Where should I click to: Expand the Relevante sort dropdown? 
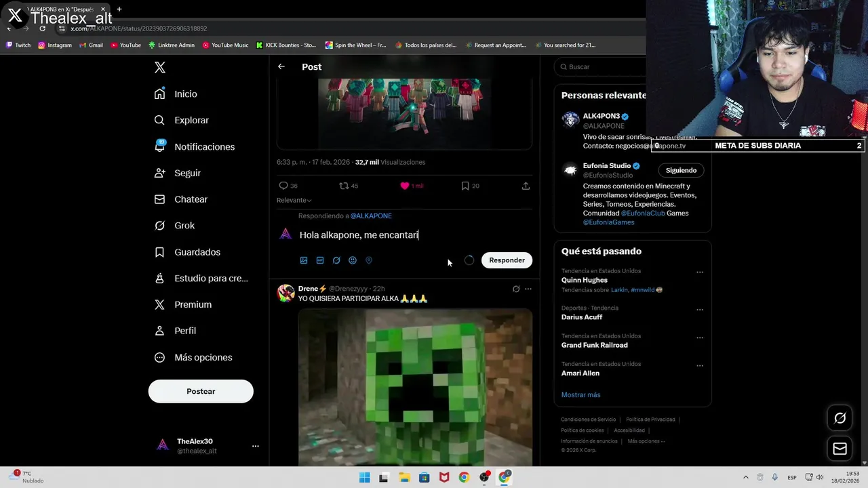[294, 200]
